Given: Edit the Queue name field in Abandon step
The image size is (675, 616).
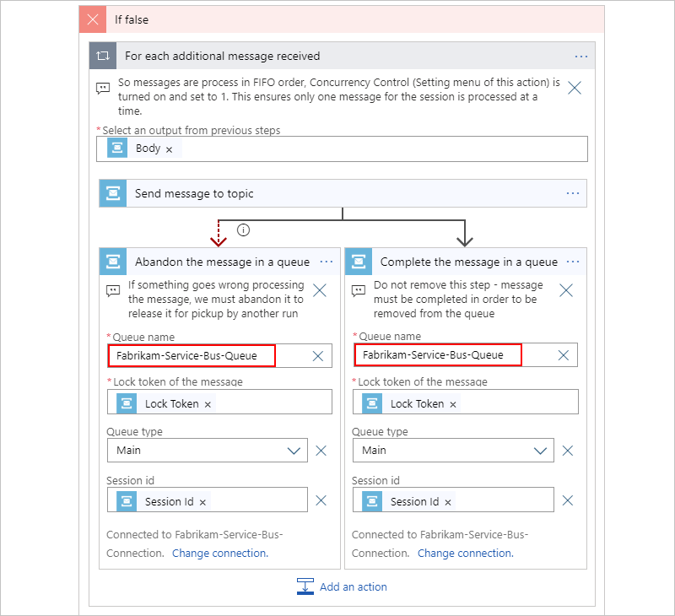Looking at the screenshot, I should [191, 355].
